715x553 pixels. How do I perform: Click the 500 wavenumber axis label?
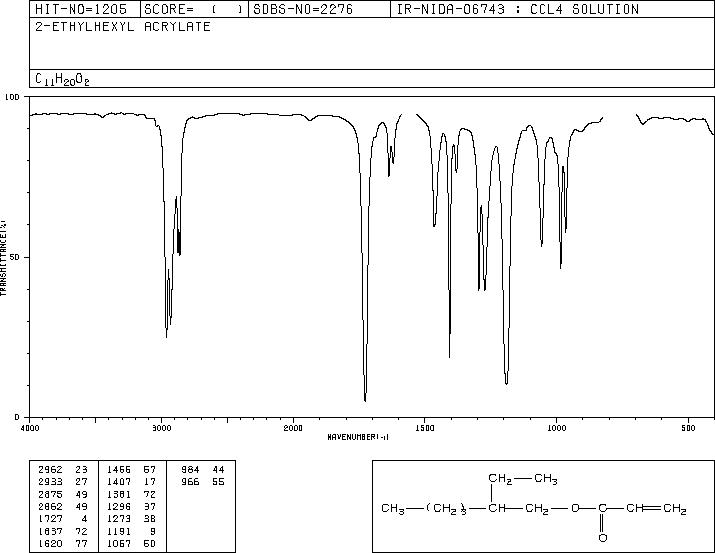coord(688,428)
